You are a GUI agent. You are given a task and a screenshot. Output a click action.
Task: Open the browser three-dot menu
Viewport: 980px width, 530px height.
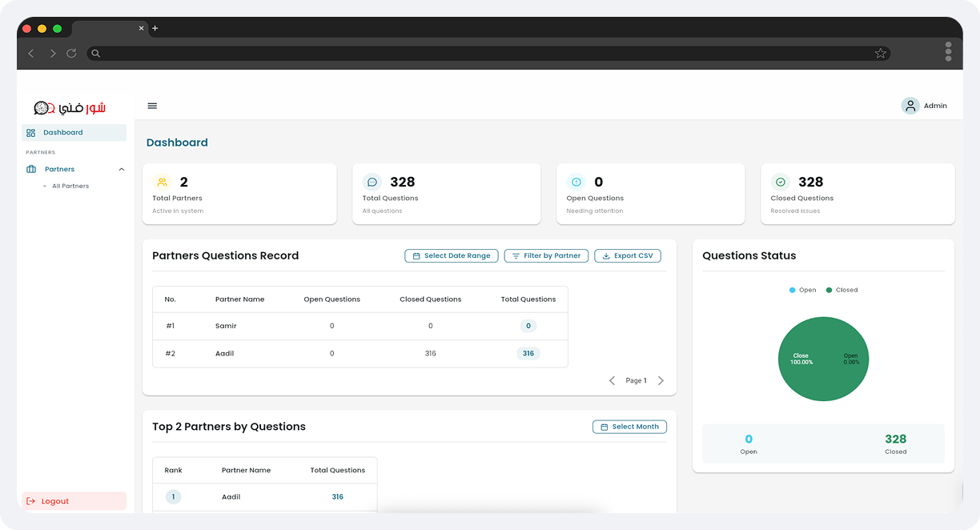(x=949, y=52)
